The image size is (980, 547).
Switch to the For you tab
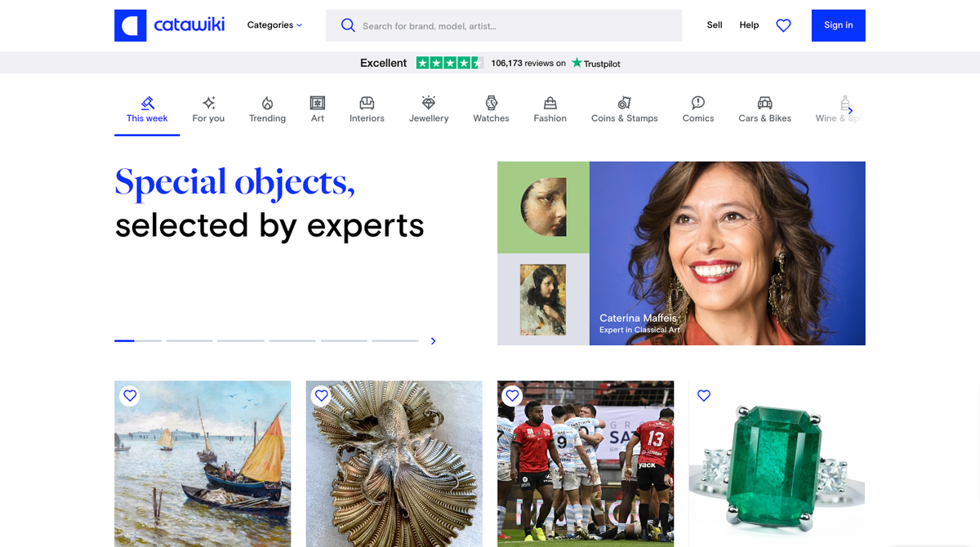pos(208,111)
